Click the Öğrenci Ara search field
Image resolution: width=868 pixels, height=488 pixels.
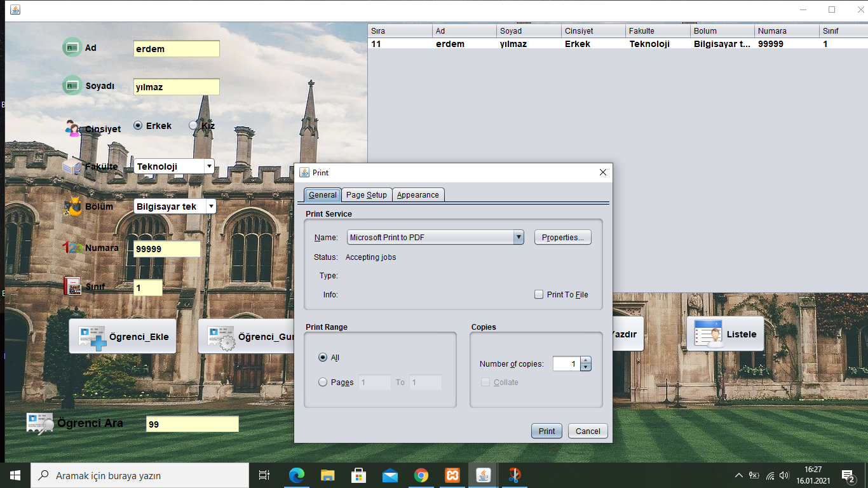point(193,424)
